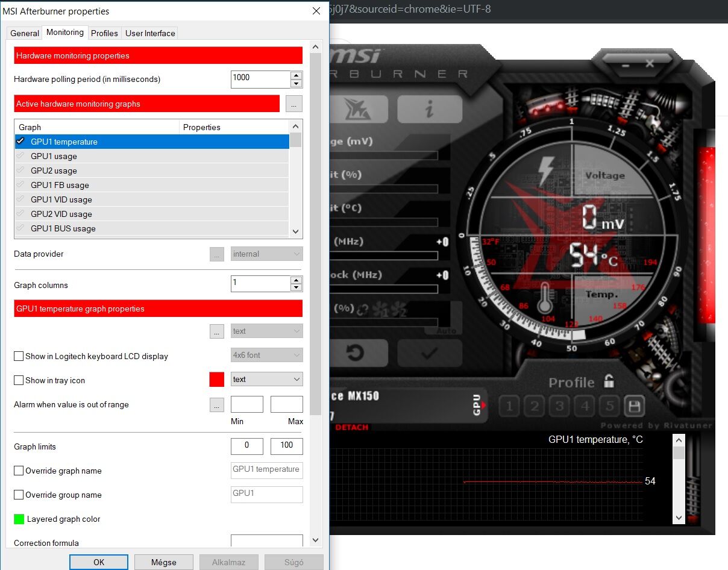This screenshot has width=728, height=570.
Task: Open the 4x6 font dropdown
Action: pos(266,355)
